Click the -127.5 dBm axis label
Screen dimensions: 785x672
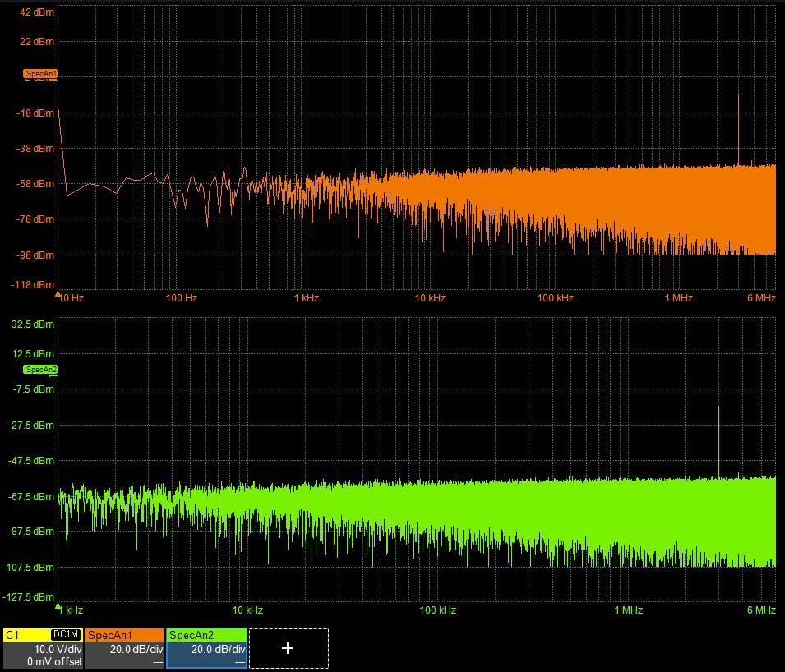[x=29, y=597]
